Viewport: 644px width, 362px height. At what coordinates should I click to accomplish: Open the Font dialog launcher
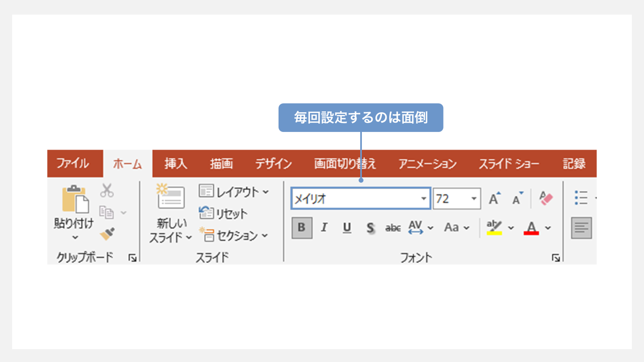[556, 258]
